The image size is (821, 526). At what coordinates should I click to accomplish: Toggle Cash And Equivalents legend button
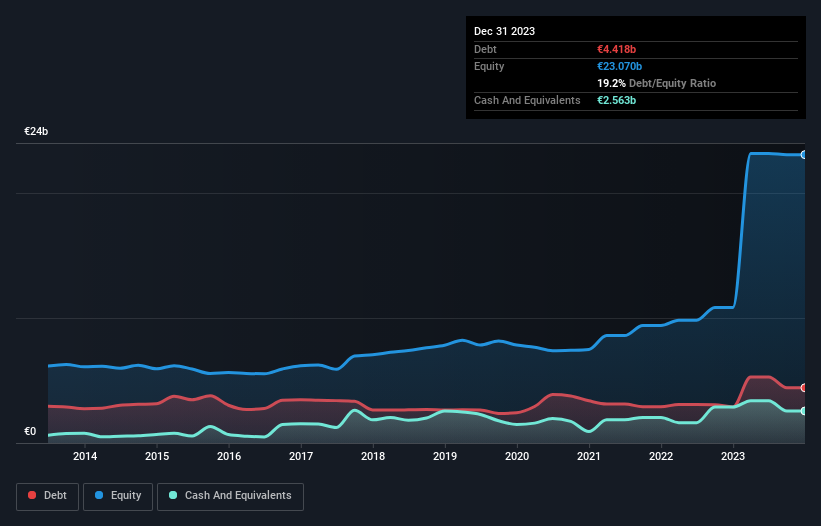click(230, 496)
